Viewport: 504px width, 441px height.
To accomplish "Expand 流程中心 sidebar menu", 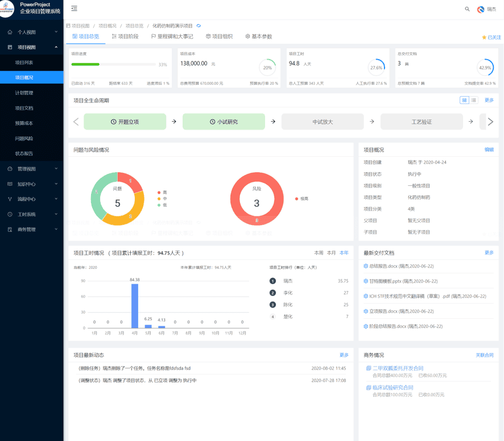I will (x=31, y=199).
